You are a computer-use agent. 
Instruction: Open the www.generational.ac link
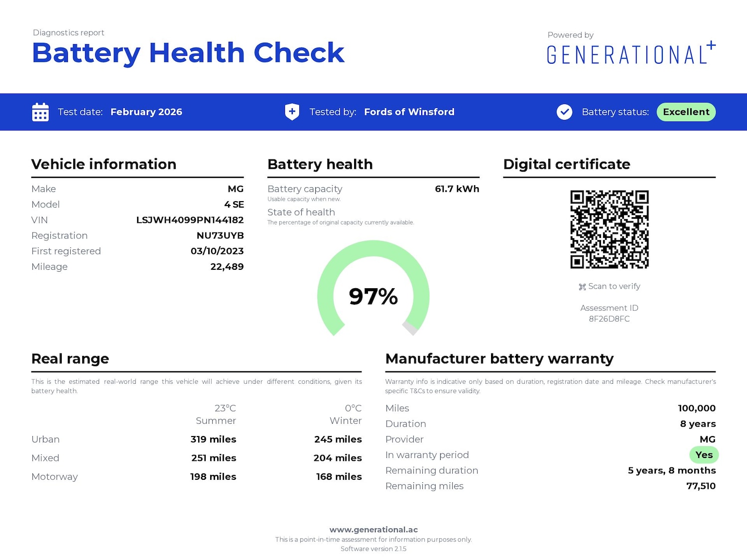pyautogui.click(x=373, y=530)
